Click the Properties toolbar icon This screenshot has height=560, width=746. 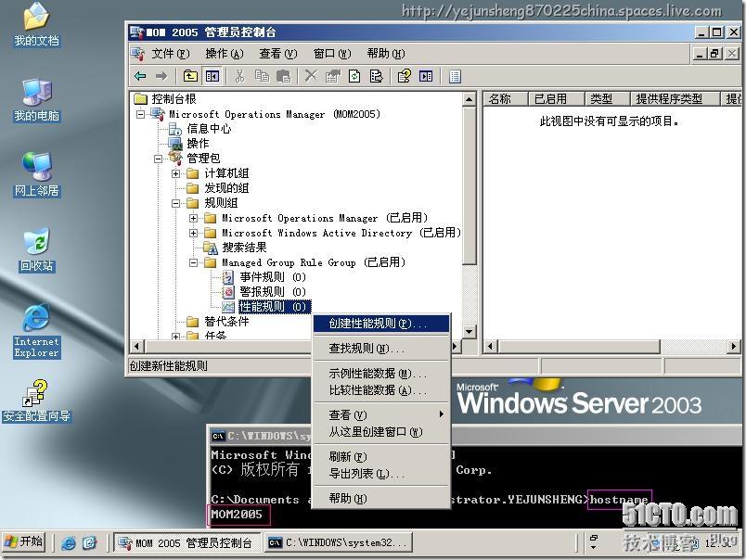[332, 76]
